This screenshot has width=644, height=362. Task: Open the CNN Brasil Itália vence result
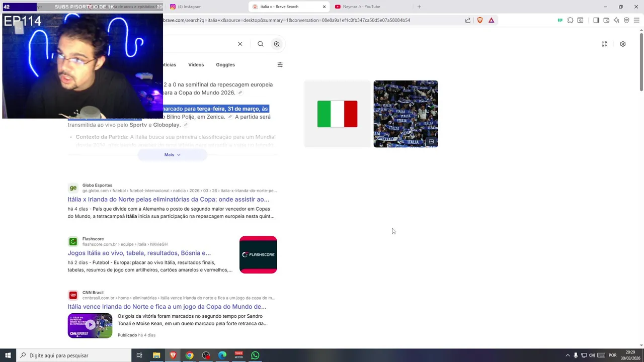(167, 307)
